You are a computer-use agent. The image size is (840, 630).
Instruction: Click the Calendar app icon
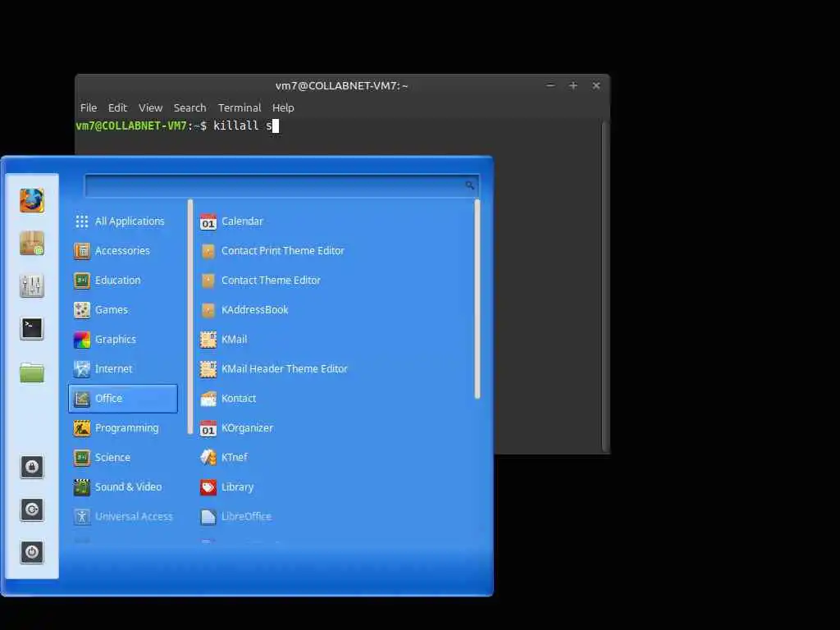click(208, 221)
